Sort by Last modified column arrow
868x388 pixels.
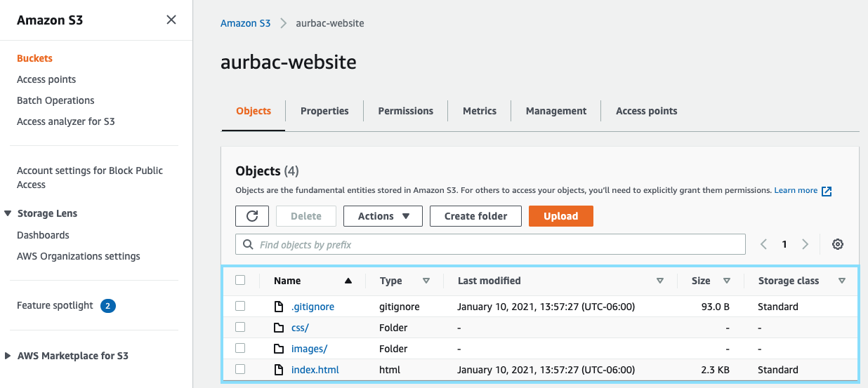(x=659, y=281)
